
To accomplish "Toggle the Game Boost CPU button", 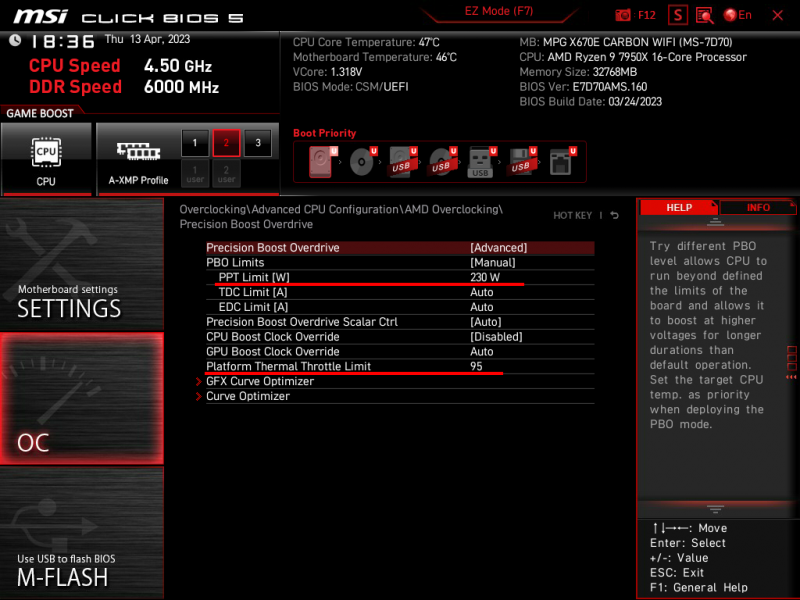I will click(46, 158).
